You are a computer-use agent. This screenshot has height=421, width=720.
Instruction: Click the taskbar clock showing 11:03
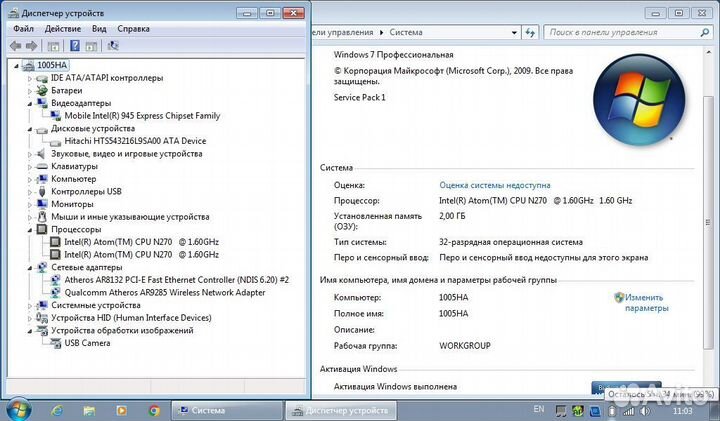point(682,410)
